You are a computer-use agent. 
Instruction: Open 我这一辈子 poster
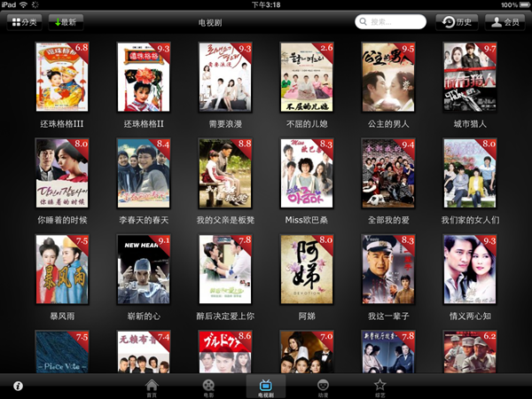point(388,270)
